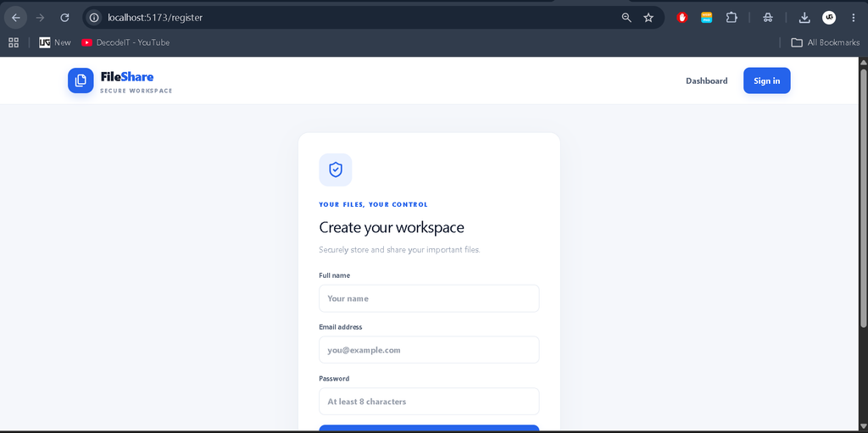868x433 pixels.
Task: Click the shield check icon in the card
Action: [336, 169]
